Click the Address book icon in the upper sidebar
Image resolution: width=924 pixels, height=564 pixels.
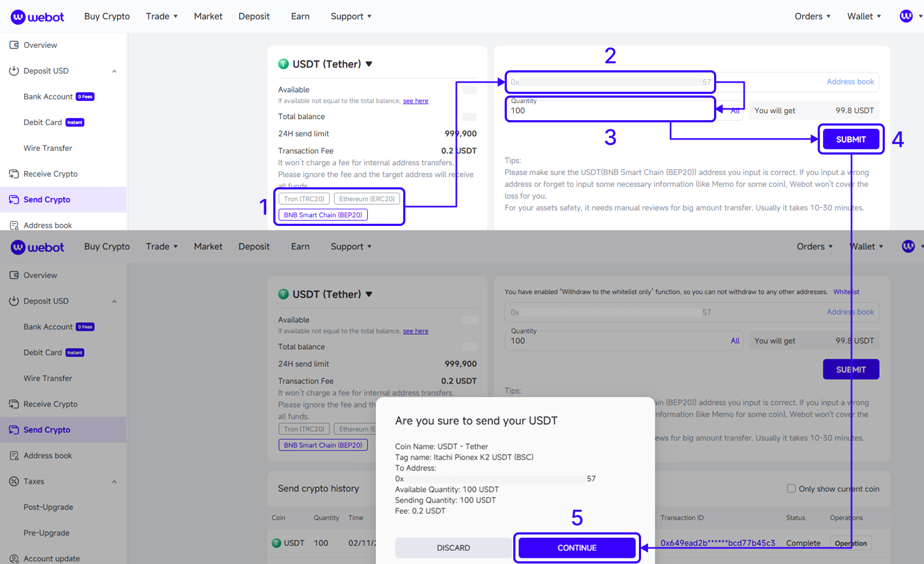(x=14, y=225)
